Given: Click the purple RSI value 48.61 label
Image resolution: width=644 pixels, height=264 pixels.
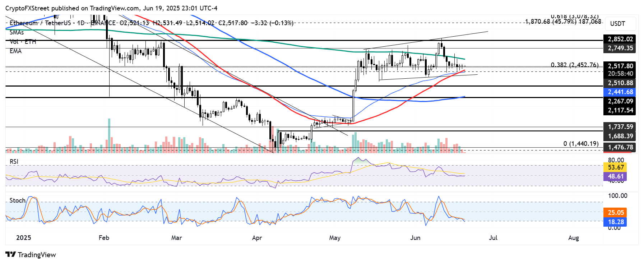Looking at the screenshot, I should [616, 176].
